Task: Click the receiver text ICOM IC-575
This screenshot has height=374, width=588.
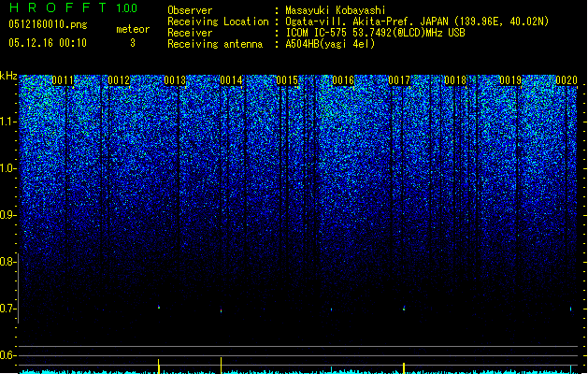Action: click(x=318, y=33)
